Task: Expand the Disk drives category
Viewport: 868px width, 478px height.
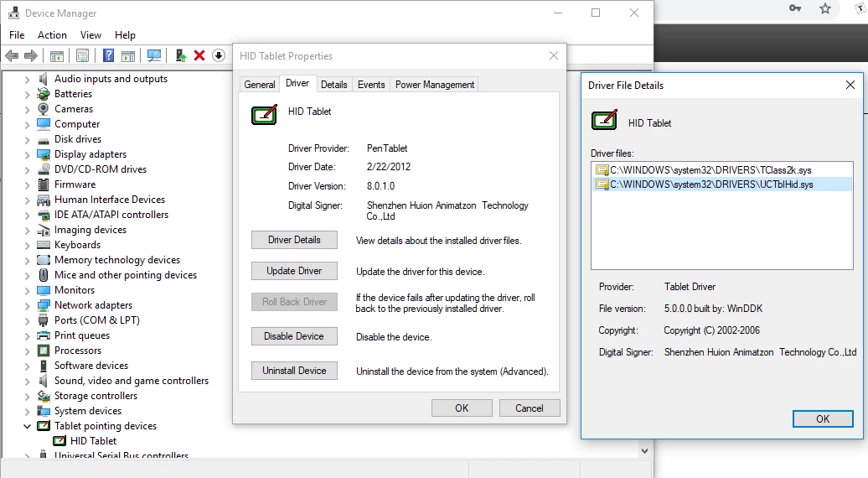Action: pos(27,139)
